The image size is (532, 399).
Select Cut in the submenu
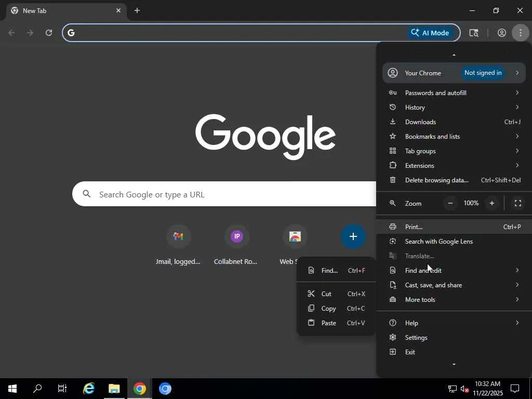336,294
